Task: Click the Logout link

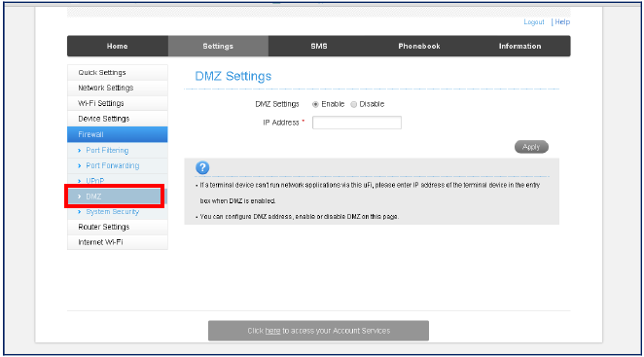Action: tap(533, 22)
